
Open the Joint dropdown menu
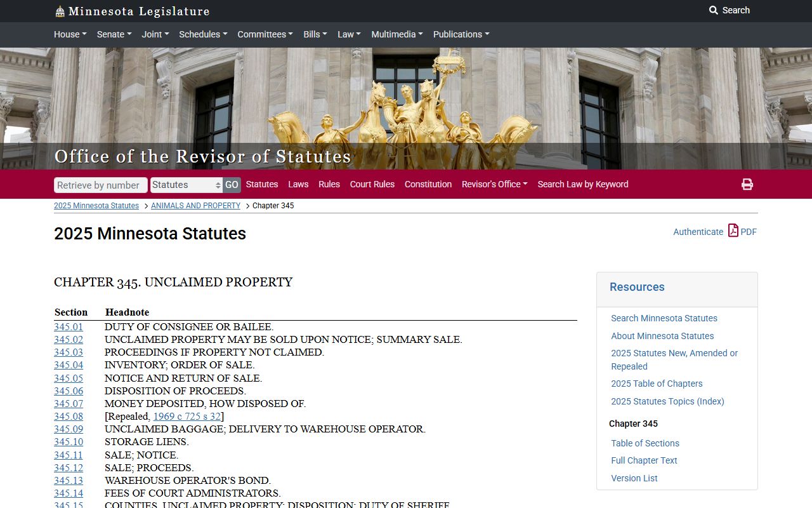click(155, 34)
